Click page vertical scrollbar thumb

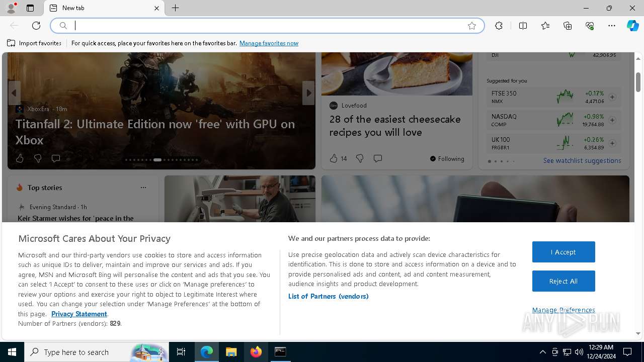coord(638,82)
